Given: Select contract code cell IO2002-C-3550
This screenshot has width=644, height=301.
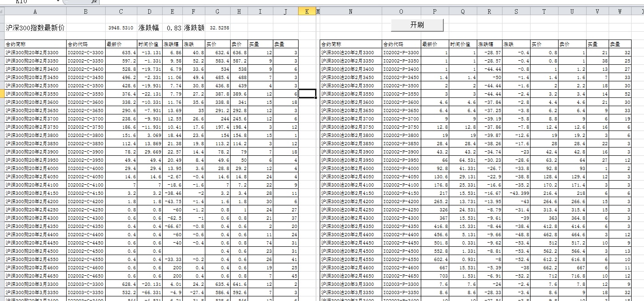Looking at the screenshot, I should pyautogui.click(x=85, y=94).
